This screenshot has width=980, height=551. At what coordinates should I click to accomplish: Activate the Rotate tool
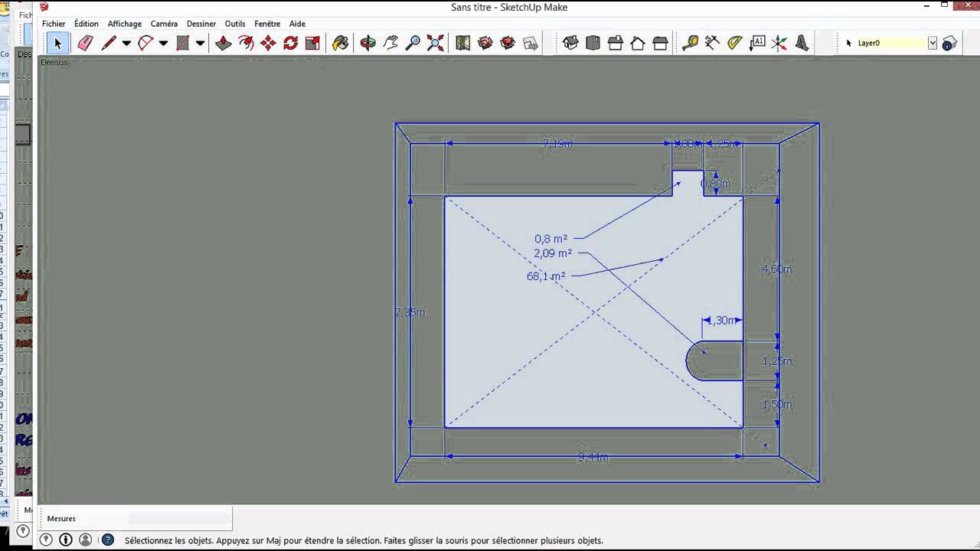tap(290, 44)
